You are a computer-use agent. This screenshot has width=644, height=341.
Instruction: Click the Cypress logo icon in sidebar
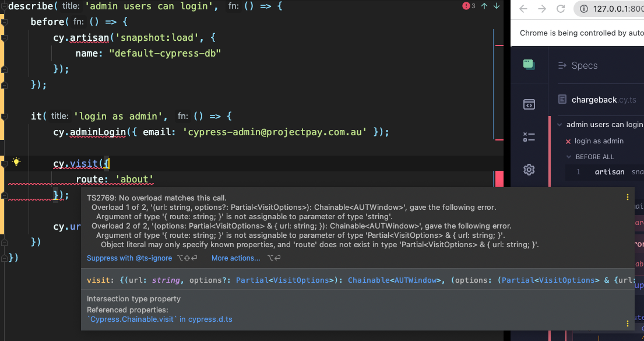[529, 65]
